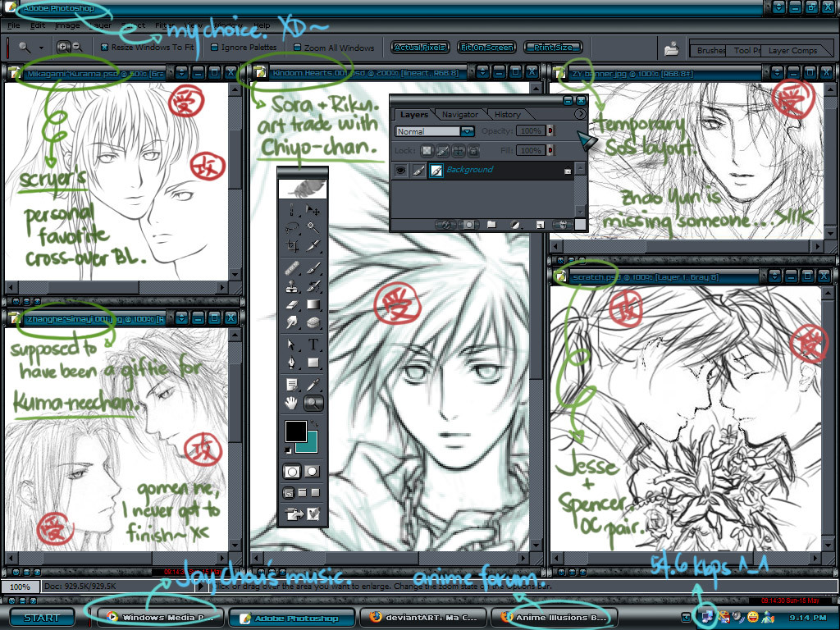Click Zoom Out magnifier in options bar
The width and height of the screenshot is (840, 630).
coord(78,47)
